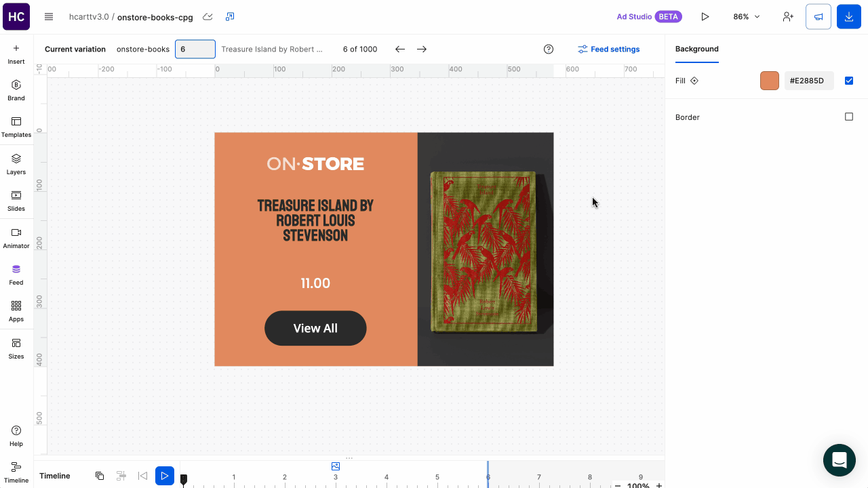This screenshot has width=868, height=488.
Task: Preview the ad with the top play icon
Action: pos(705,17)
